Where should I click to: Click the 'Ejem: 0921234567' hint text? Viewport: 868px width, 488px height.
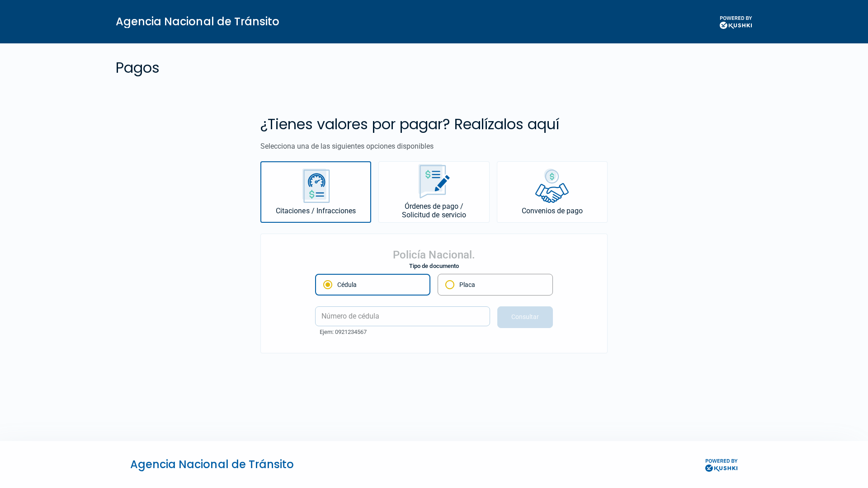343,332
